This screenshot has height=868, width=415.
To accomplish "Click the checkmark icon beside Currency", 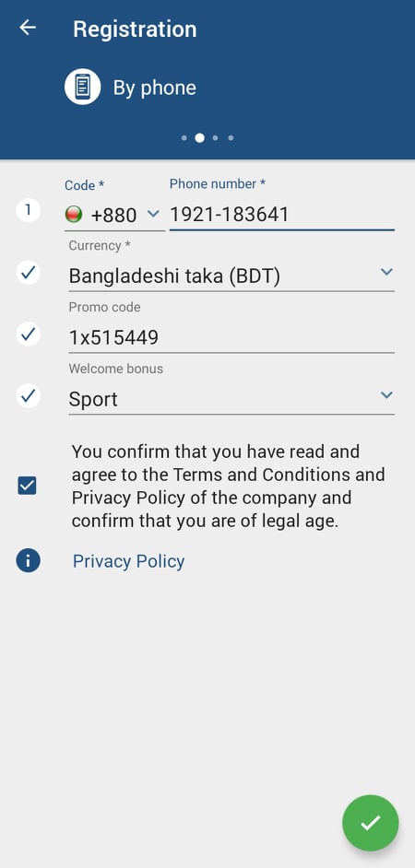I will [x=29, y=273].
